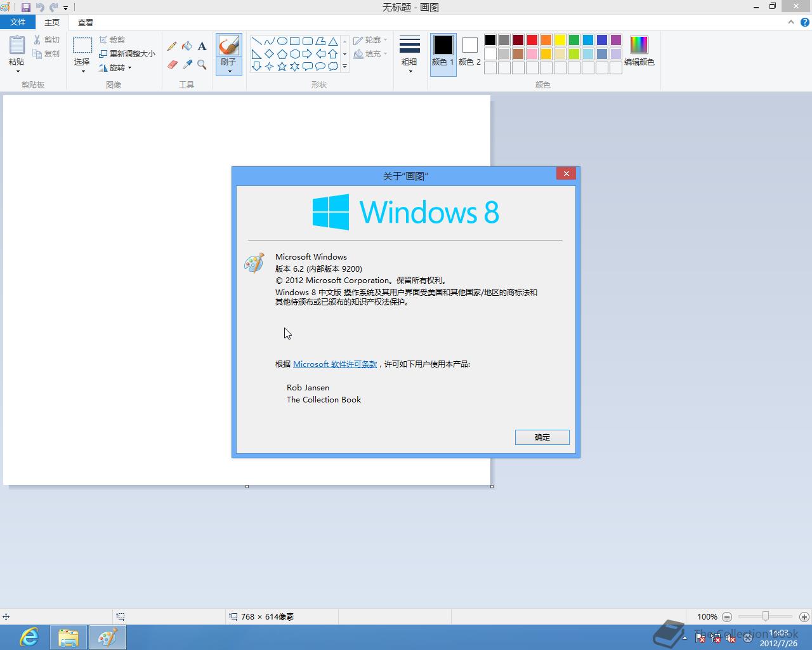
Task: Choose the Oval shape
Action: [x=282, y=41]
